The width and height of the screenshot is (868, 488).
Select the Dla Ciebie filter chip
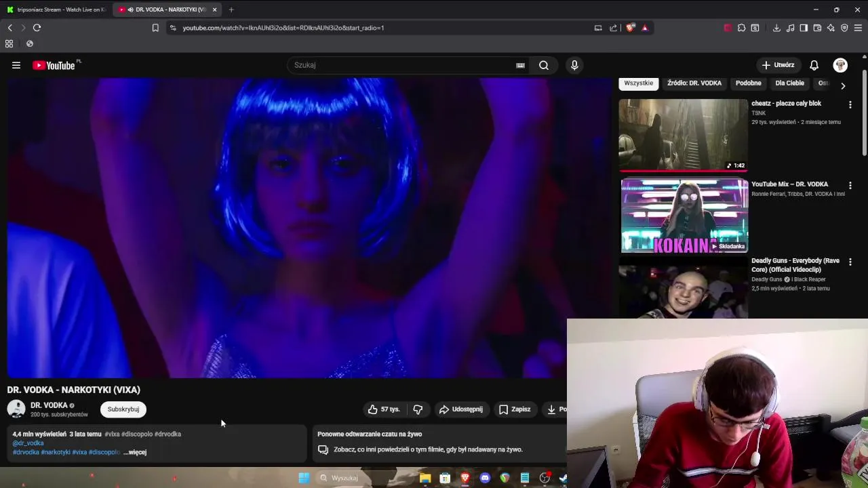coord(789,83)
